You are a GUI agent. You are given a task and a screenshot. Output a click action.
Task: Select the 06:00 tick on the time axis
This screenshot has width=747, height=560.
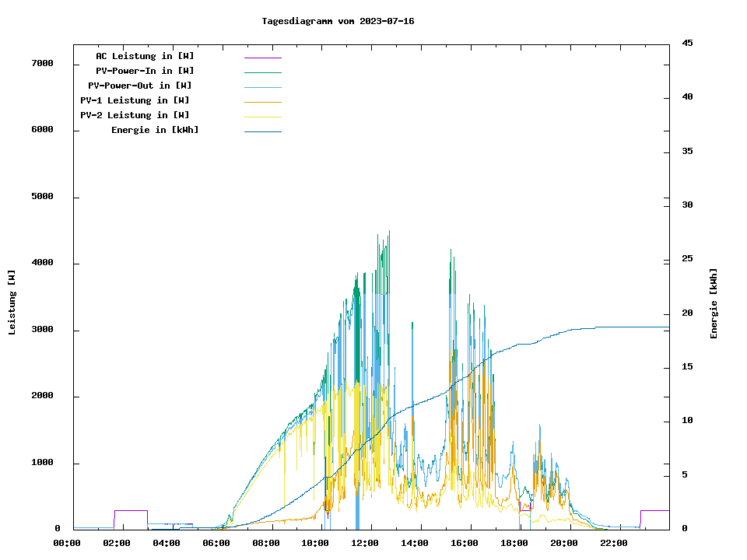pyautogui.click(x=216, y=543)
